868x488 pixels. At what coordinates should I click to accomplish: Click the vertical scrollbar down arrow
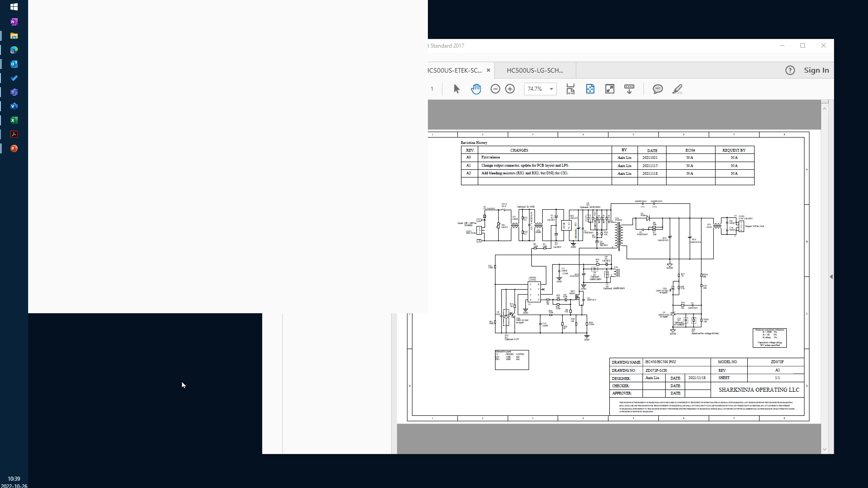coord(825,450)
